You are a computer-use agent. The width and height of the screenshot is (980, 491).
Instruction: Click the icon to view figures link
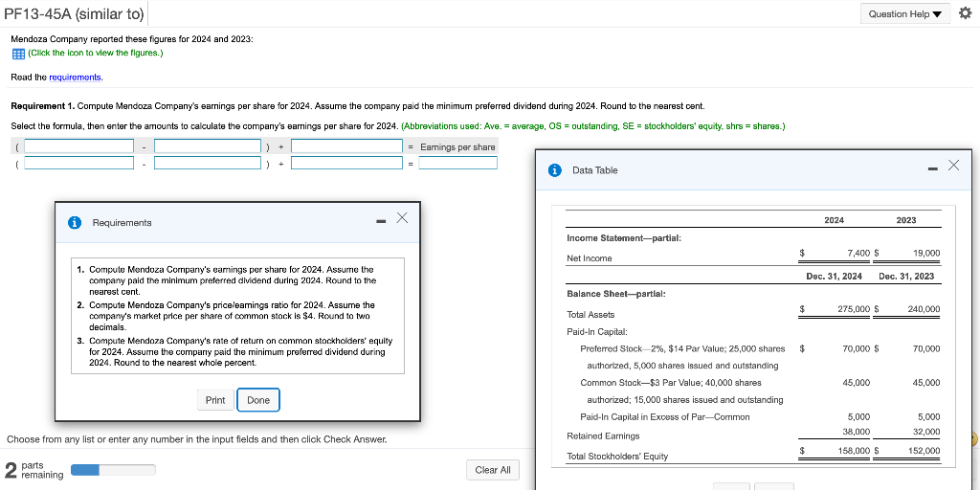(x=96, y=53)
